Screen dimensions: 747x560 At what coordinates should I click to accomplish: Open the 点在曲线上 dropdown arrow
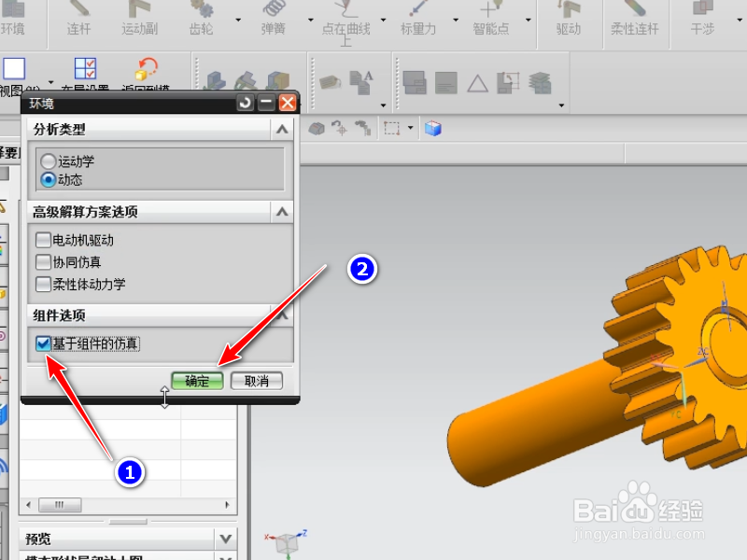[x=384, y=20]
